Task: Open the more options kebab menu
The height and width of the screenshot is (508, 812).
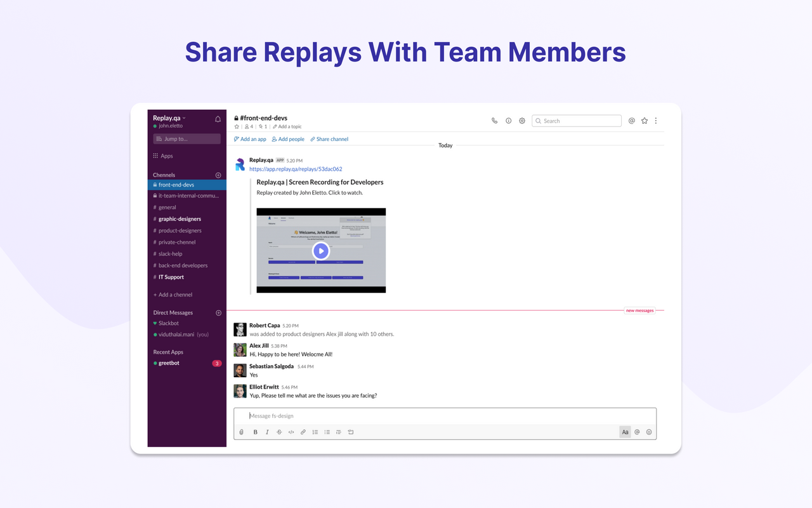Action: pyautogui.click(x=656, y=121)
